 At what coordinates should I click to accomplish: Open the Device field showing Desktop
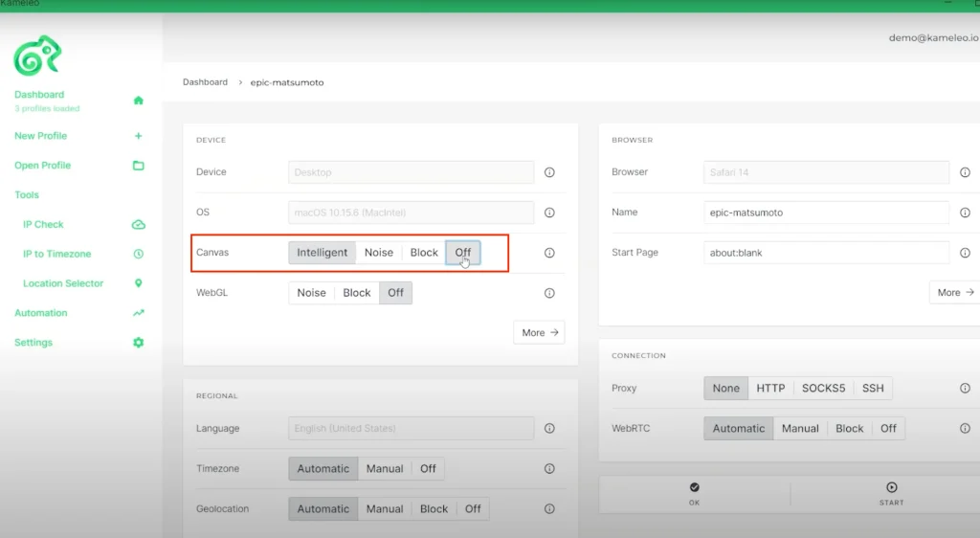pos(412,172)
